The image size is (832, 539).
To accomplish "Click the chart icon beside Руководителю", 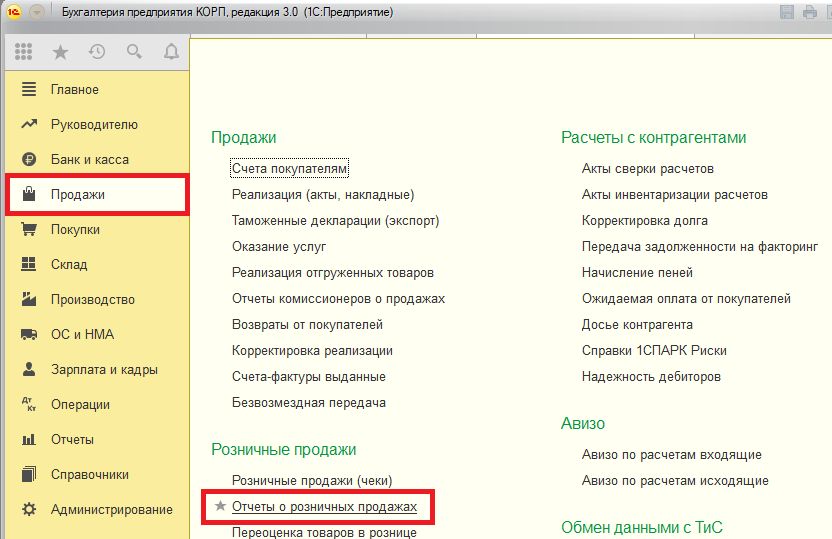I will [29, 124].
